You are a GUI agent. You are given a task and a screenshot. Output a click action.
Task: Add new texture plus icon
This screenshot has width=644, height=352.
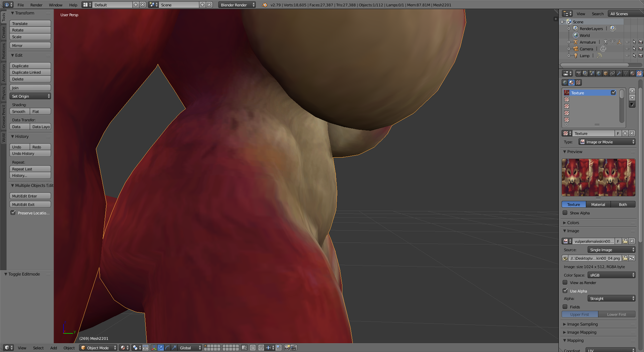click(625, 133)
